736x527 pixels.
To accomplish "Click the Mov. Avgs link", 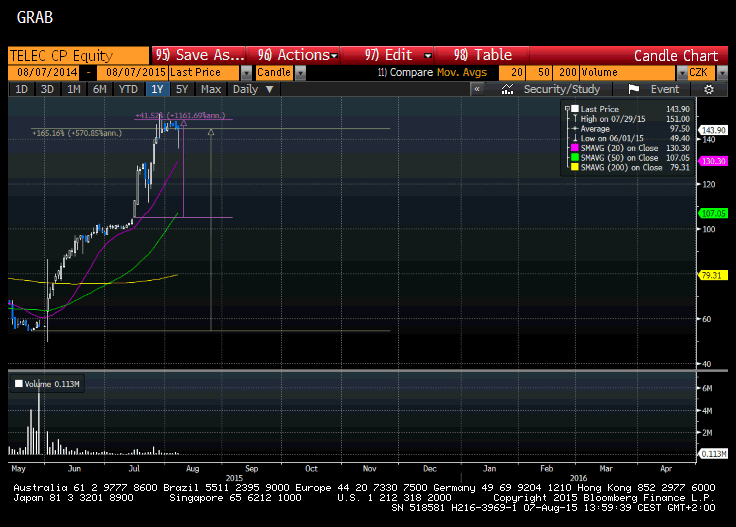I will [x=462, y=72].
